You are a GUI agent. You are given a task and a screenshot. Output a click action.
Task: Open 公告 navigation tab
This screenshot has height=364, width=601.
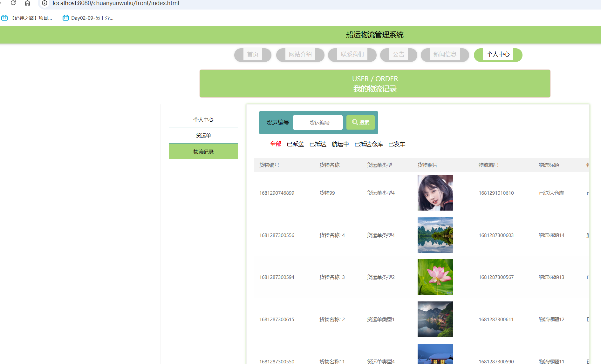pos(399,55)
